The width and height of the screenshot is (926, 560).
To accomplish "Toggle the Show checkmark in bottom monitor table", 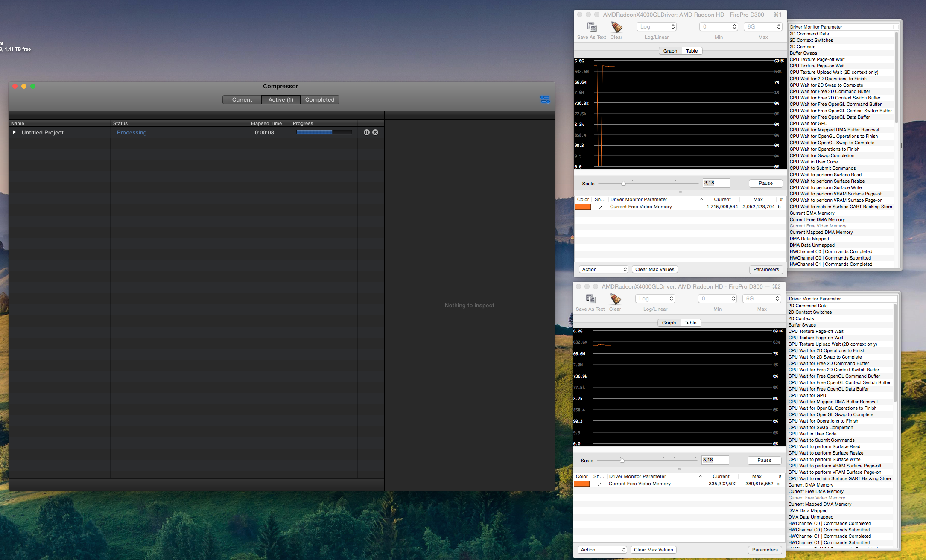I will (599, 484).
